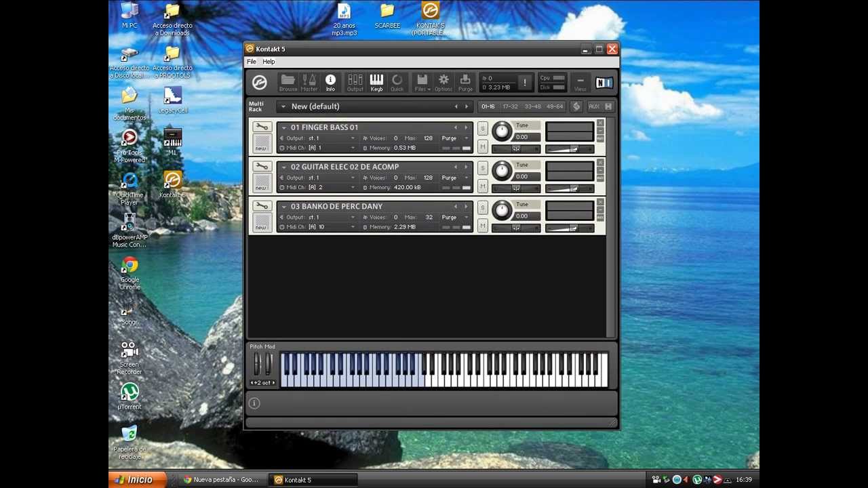
Task: Expand the multi name 'New (default)' dropdown
Action: [x=282, y=106]
